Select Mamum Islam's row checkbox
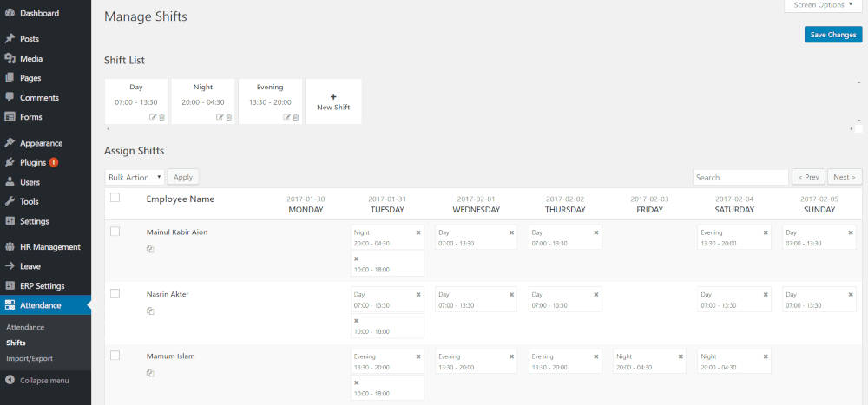 (115, 356)
